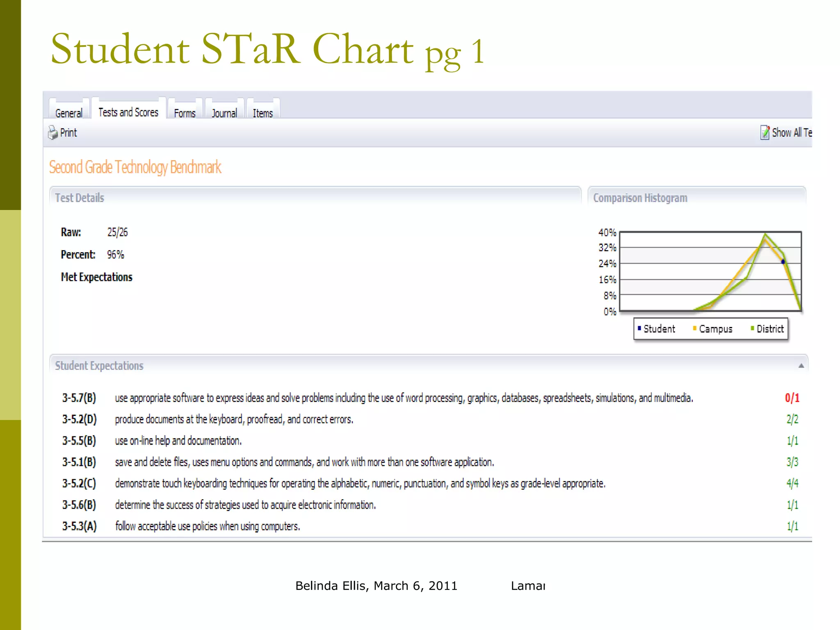Click the Show All Tests link

click(x=792, y=132)
